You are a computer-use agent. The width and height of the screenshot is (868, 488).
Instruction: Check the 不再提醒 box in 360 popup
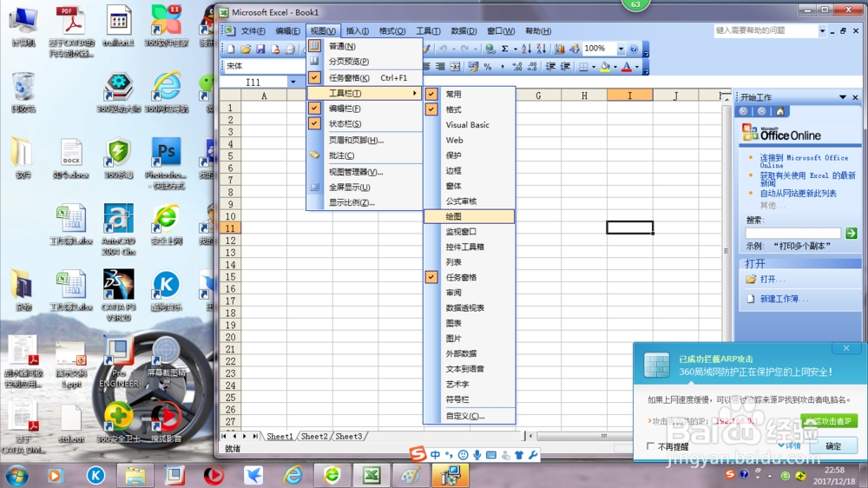pos(650,446)
